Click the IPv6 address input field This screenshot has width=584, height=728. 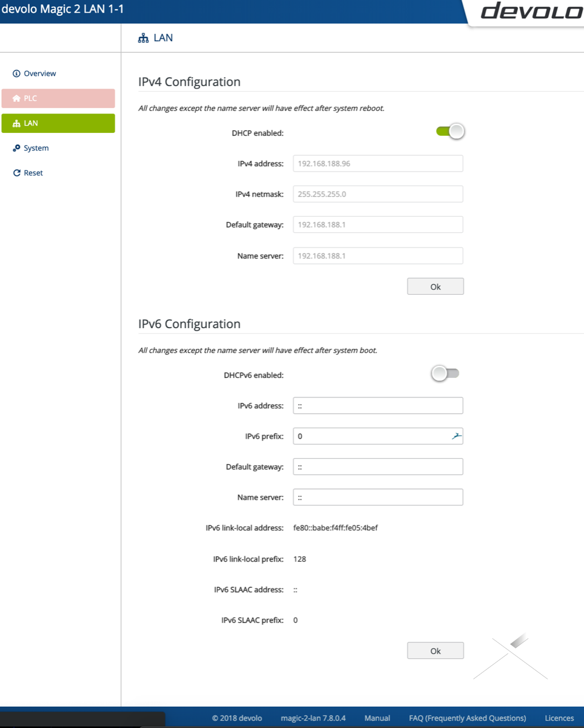(x=378, y=406)
